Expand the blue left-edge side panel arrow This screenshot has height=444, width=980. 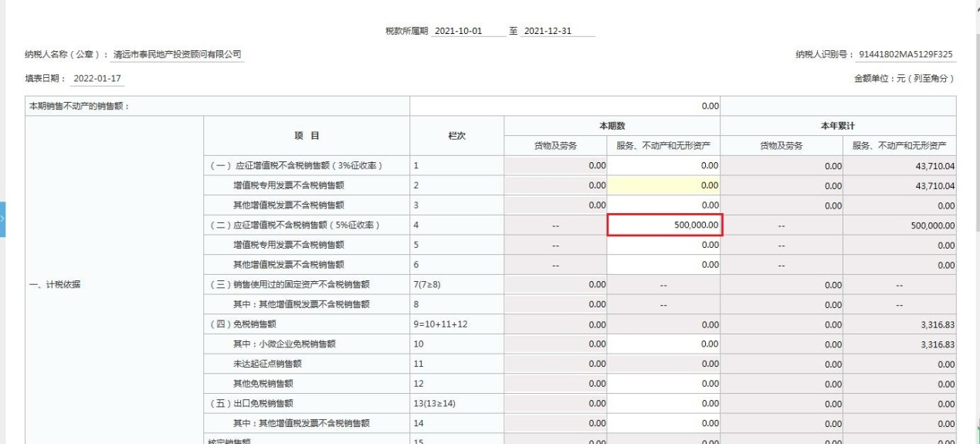coord(3,219)
